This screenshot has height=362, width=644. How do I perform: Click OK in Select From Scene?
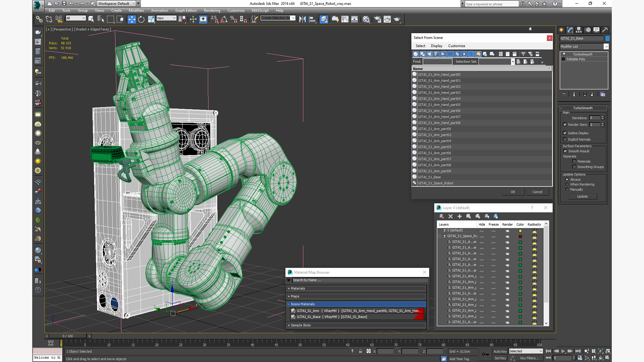[513, 192]
